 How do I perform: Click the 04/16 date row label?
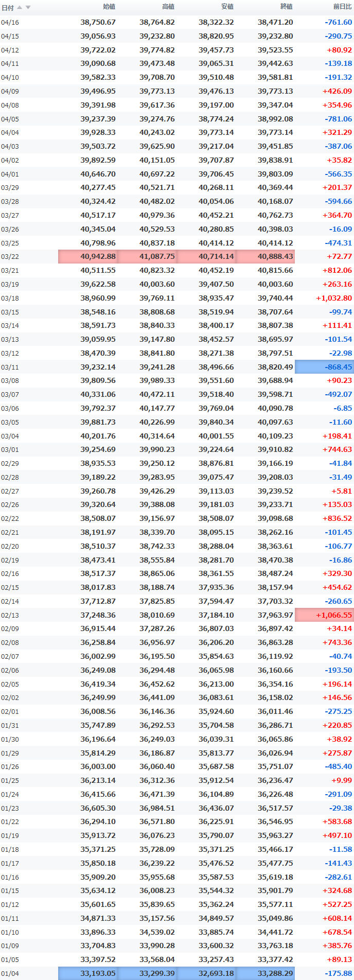point(10,23)
